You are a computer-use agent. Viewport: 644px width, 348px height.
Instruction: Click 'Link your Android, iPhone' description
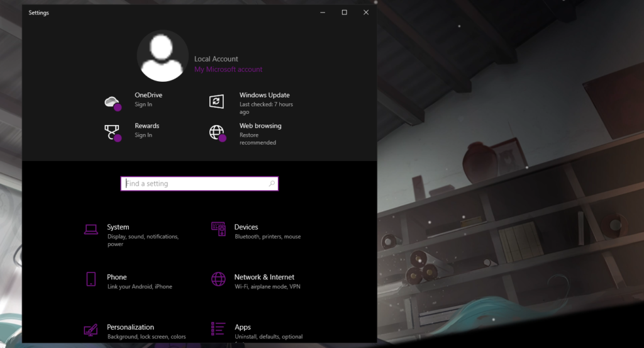140,287
